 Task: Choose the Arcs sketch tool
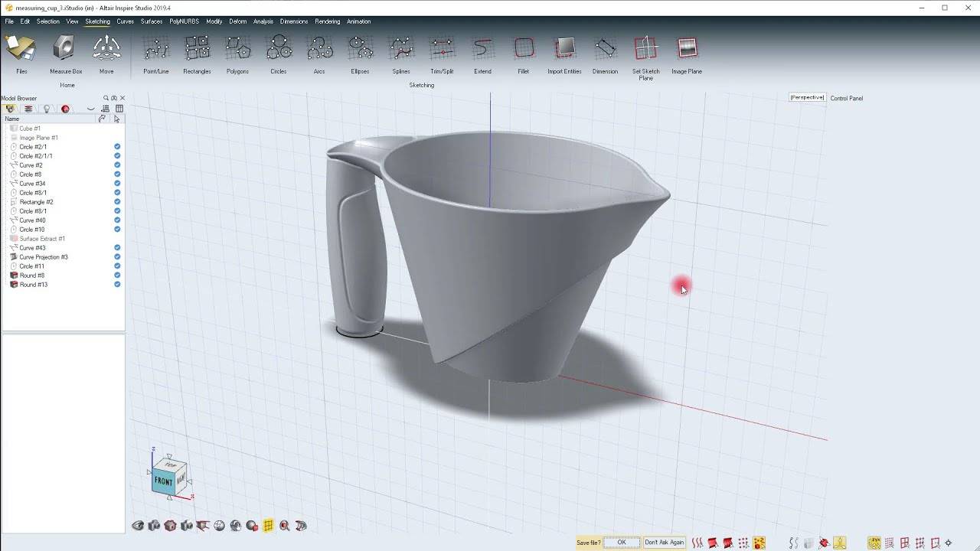pos(319,54)
